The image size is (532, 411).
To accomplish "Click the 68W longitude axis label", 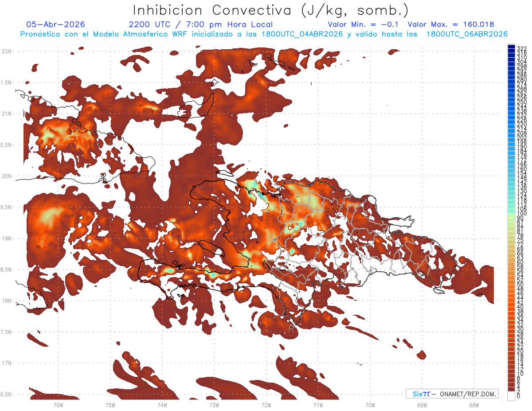I will 473,405.
